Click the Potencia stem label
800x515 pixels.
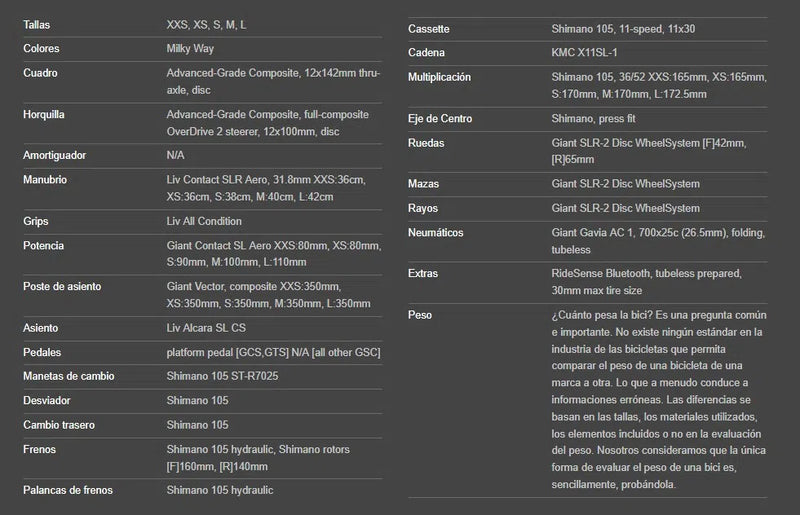[x=43, y=246]
